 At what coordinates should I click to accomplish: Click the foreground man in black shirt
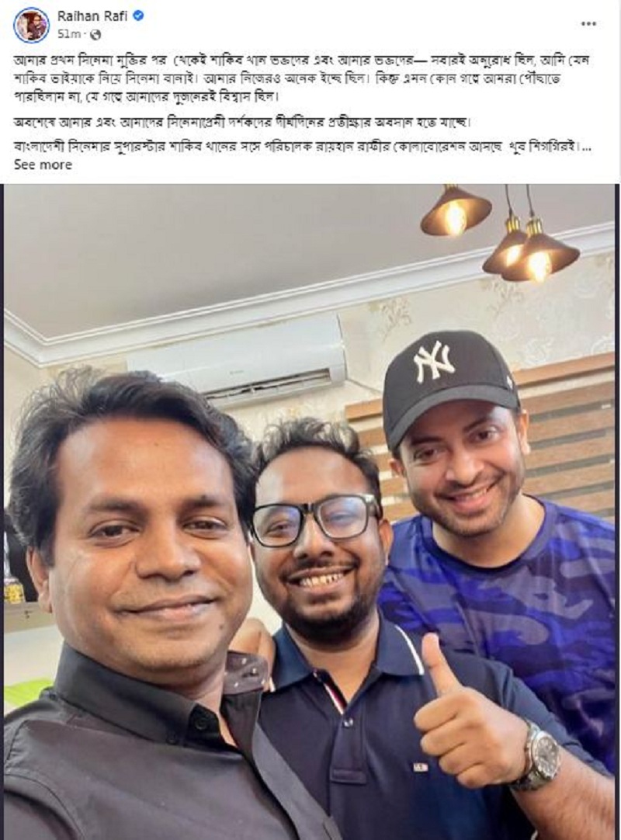[x=134, y=616]
